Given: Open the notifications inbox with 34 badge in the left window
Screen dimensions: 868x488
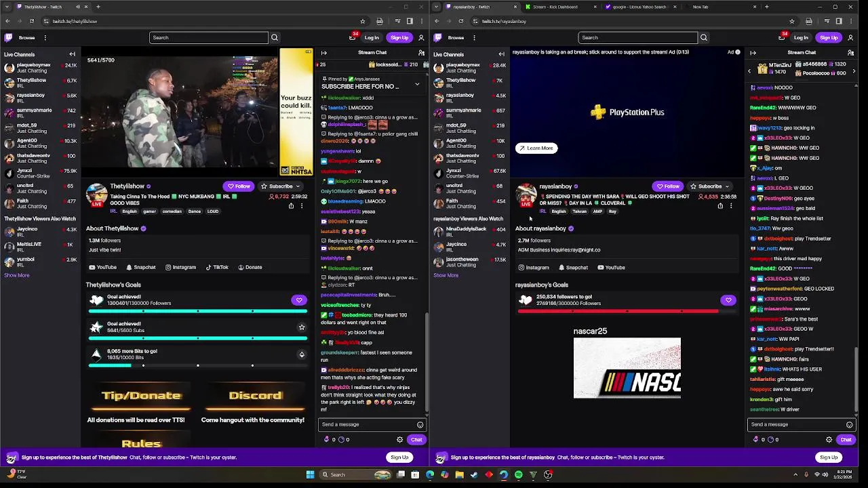Looking at the screenshot, I should pyautogui.click(x=353, y=37).
